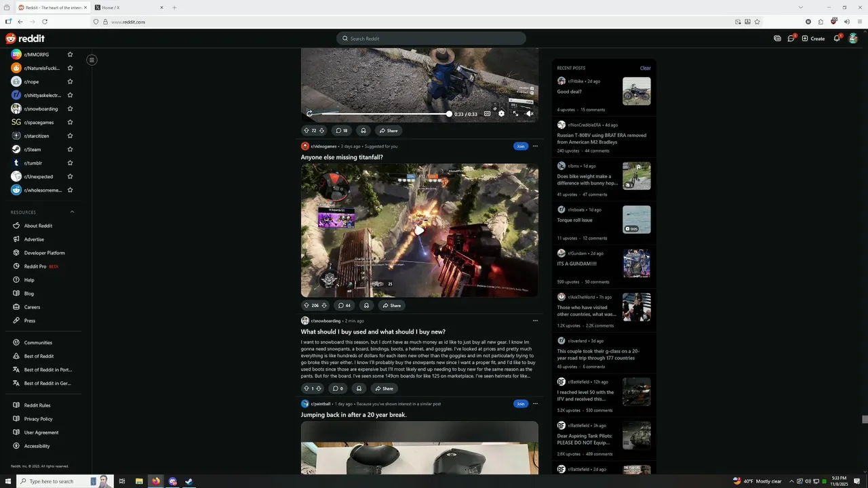Open options menu for titanfall post
This screenshot has height=488, width=868.
(535, 146)
